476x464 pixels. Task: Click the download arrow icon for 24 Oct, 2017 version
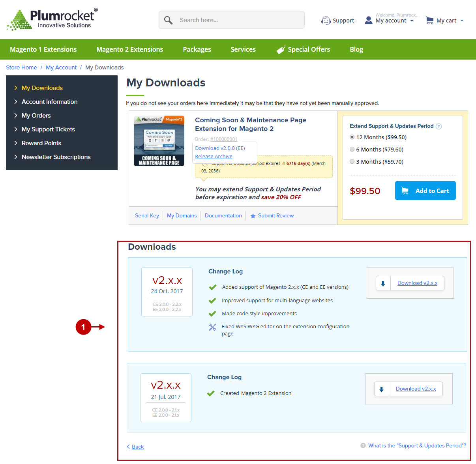click(x=383, y=283)
